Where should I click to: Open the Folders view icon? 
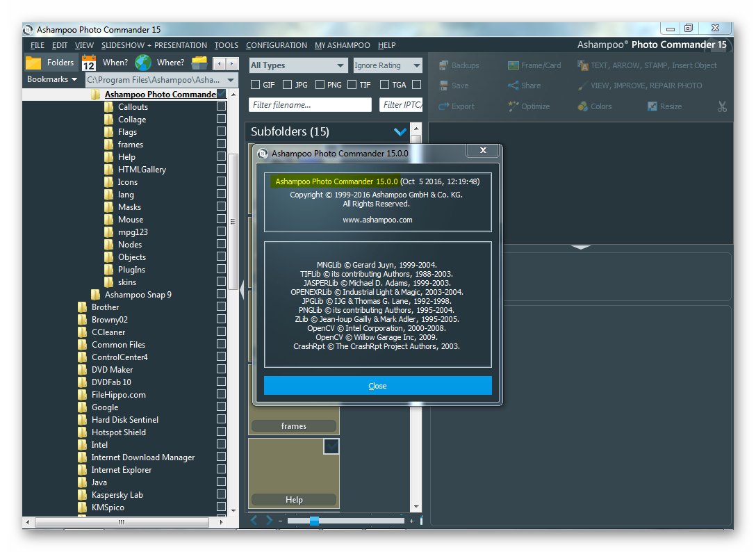(33, 63)
